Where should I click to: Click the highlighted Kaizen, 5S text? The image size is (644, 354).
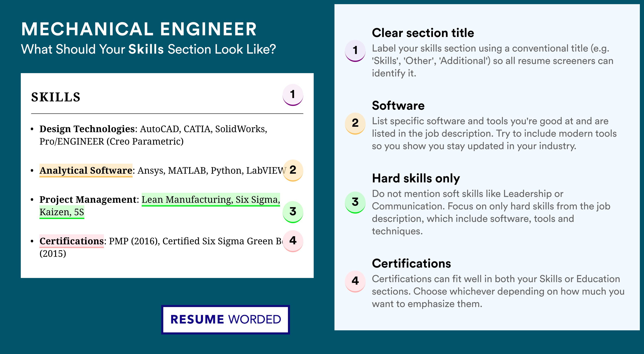[62, 212]
